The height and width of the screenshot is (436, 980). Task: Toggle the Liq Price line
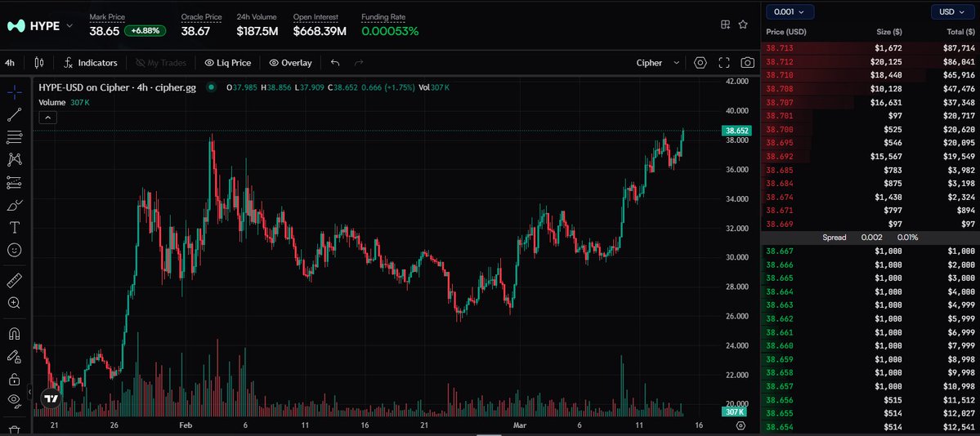coord(228,63)
